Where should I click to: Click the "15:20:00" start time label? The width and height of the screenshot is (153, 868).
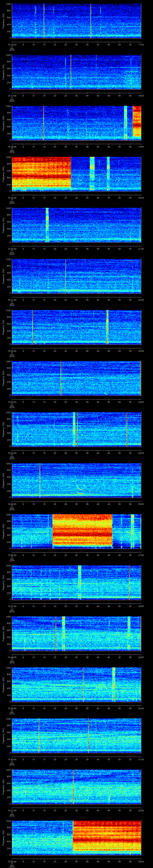12,249
